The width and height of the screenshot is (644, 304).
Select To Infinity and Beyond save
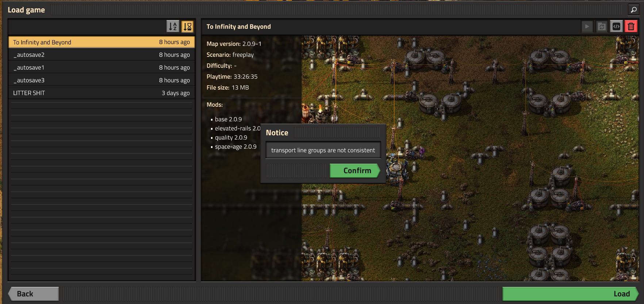[x=101, y=42]
